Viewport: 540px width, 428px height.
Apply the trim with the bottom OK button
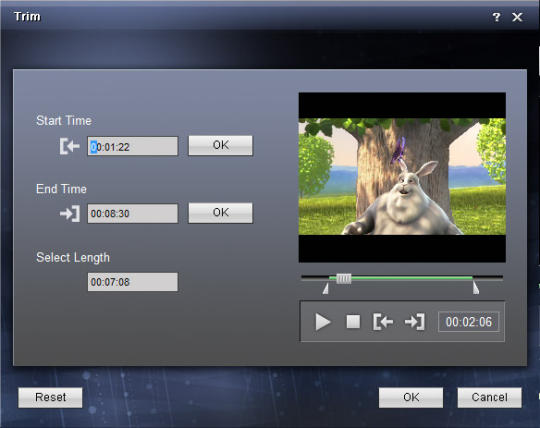411,397
